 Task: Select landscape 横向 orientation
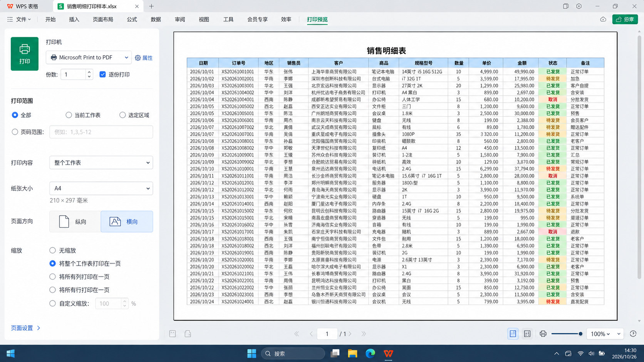(x=127, y=222)
